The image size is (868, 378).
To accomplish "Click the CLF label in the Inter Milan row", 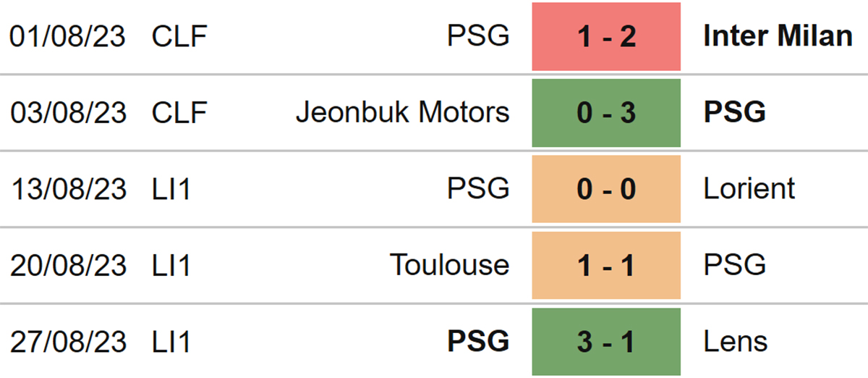I will tap(179, 36).
